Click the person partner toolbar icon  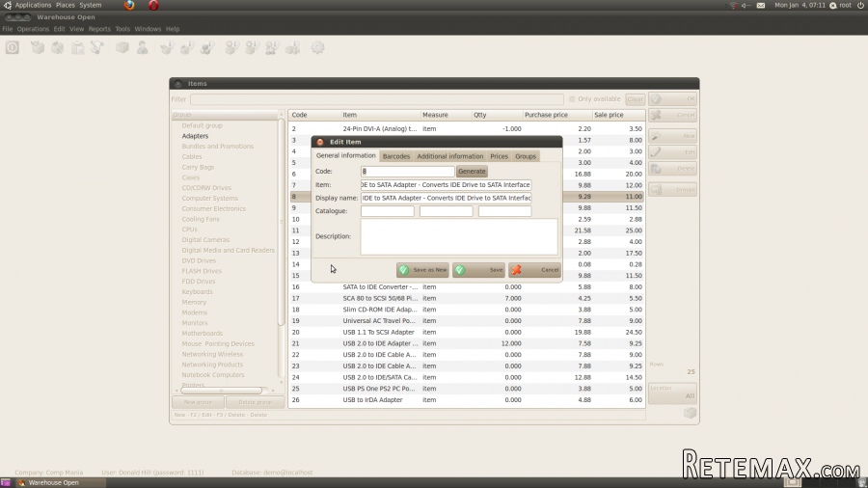[143, 47]
